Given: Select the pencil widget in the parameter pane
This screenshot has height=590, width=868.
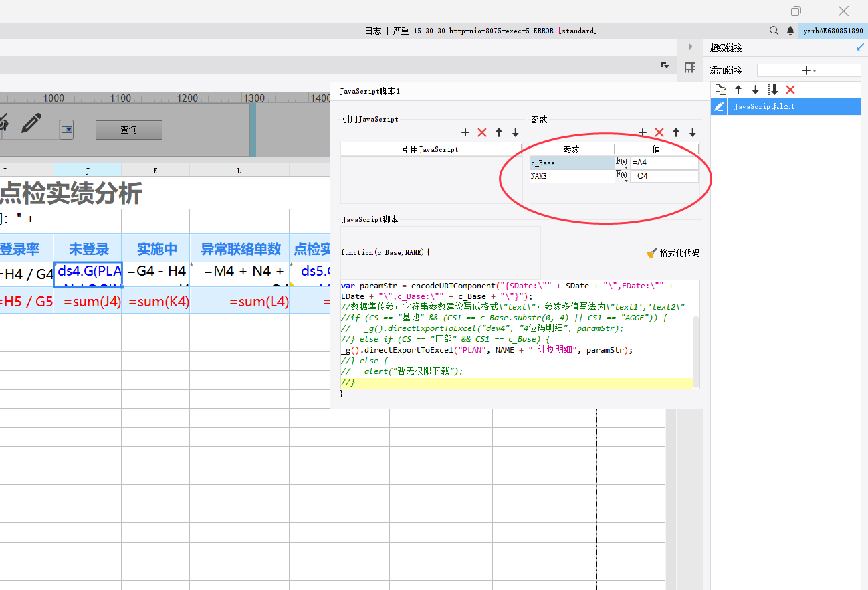Looking at the screenshot, I should [31, 123].
